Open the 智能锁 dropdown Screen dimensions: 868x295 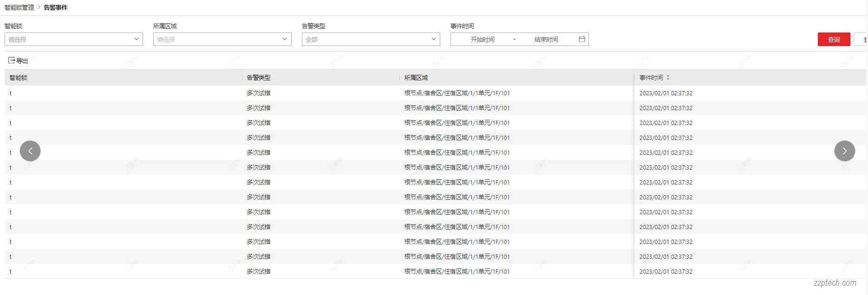(x=74, y=39)
